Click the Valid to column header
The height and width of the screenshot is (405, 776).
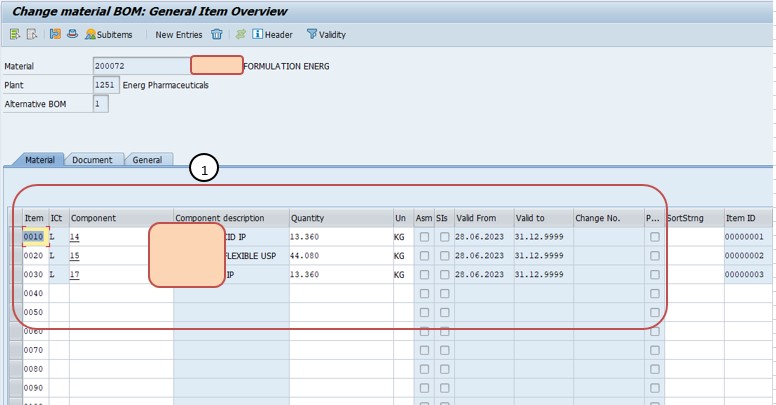543,218
